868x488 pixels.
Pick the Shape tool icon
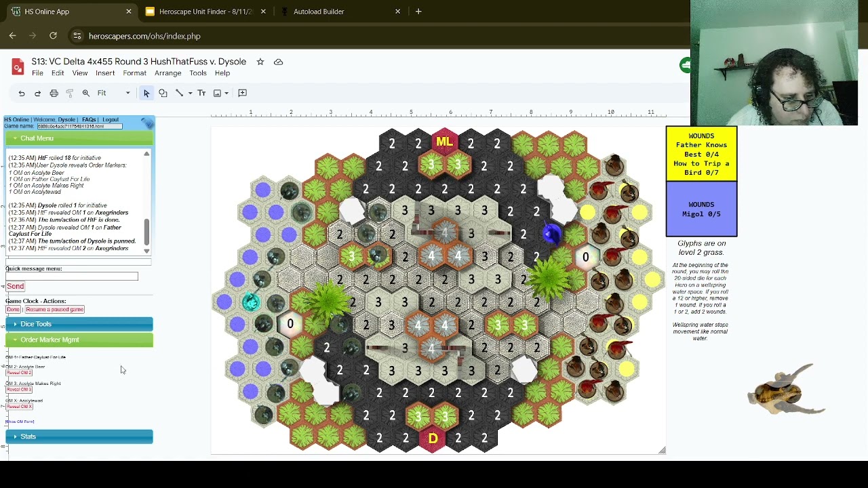(x=163, y=93)
